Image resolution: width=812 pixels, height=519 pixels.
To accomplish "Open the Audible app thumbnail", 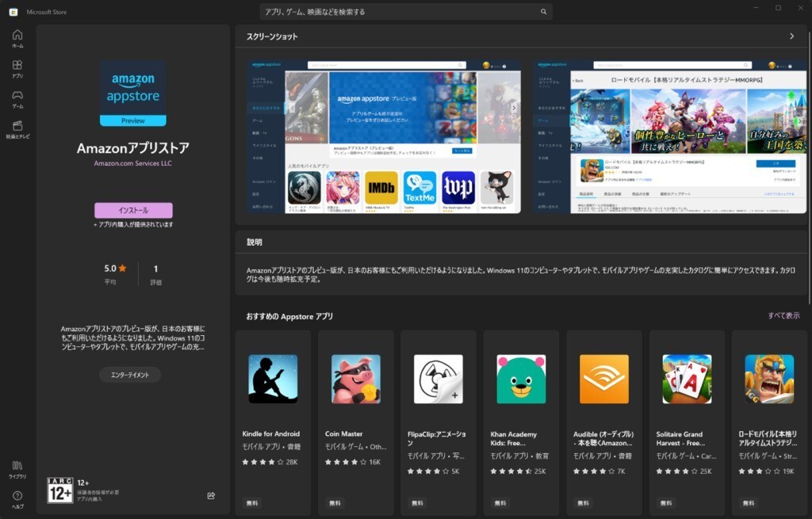I will click(x=603, y=380).
